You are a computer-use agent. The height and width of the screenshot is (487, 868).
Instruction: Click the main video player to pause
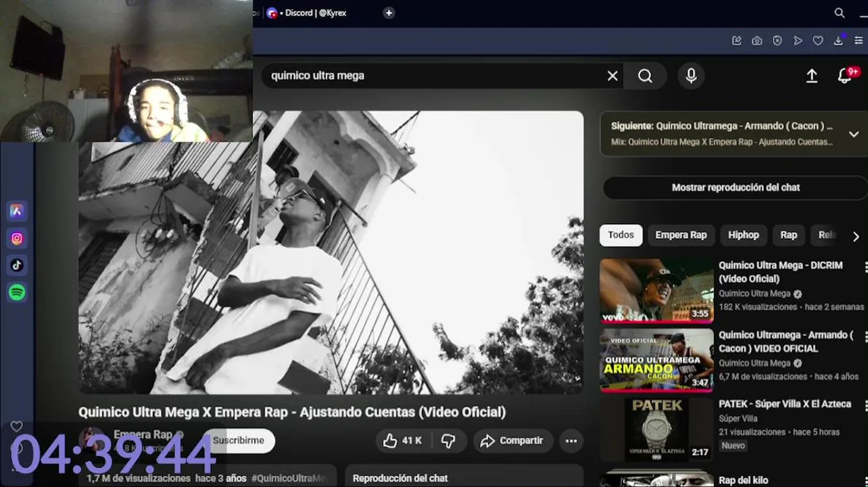[x=331, y=252]
